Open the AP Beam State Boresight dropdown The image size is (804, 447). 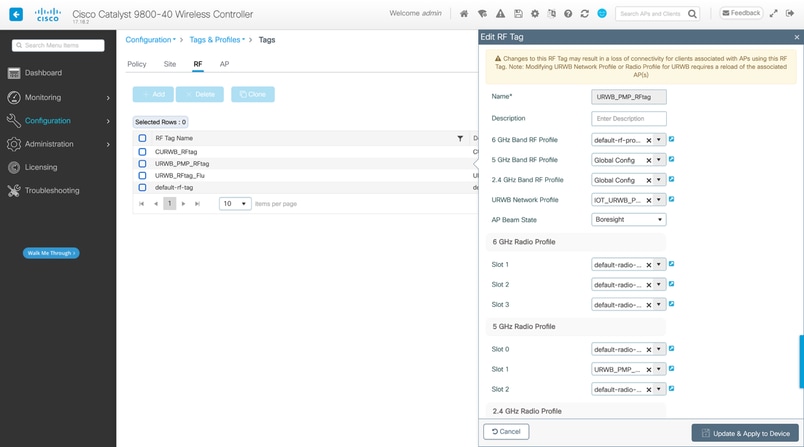[629, 219]
